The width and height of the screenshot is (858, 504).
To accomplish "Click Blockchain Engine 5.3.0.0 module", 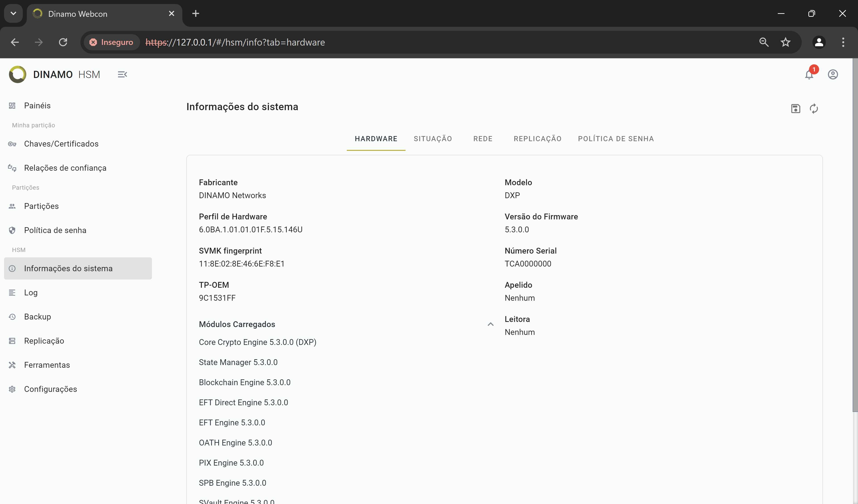I will pos(244,382).
